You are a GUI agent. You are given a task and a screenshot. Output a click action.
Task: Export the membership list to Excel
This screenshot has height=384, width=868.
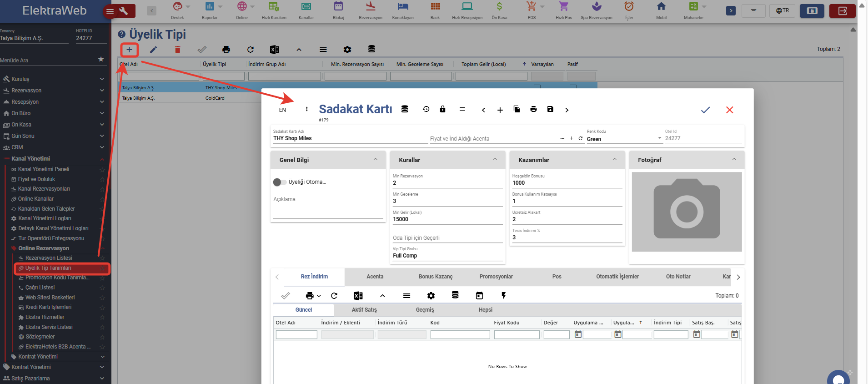(x=274, y=50)
